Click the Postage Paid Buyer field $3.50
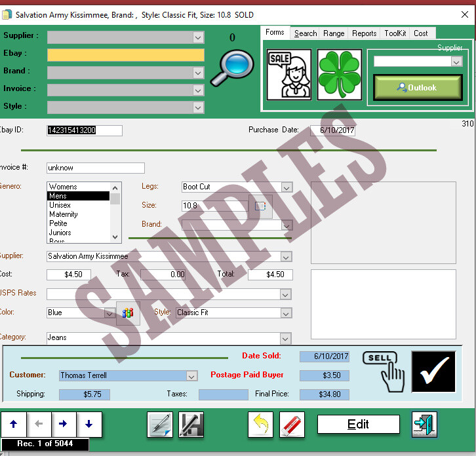Viewport: 476px width, 456px height. click(324, 375)
